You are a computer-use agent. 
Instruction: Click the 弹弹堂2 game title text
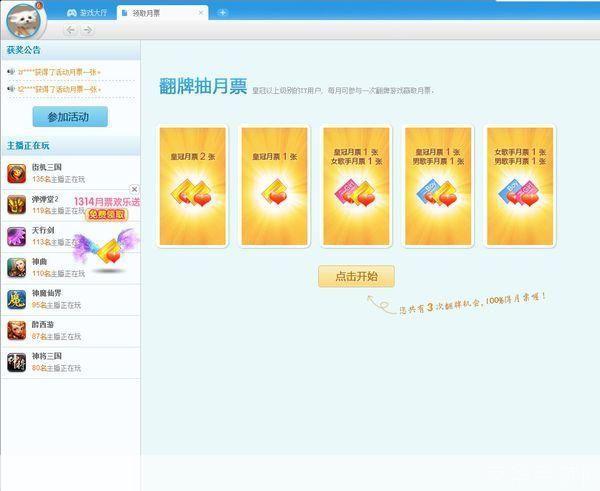(45, 199)
